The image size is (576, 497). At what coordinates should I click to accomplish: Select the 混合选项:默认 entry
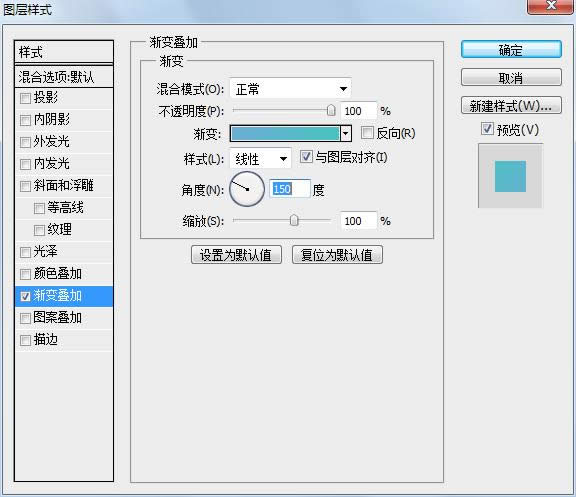tap(64, 77)
